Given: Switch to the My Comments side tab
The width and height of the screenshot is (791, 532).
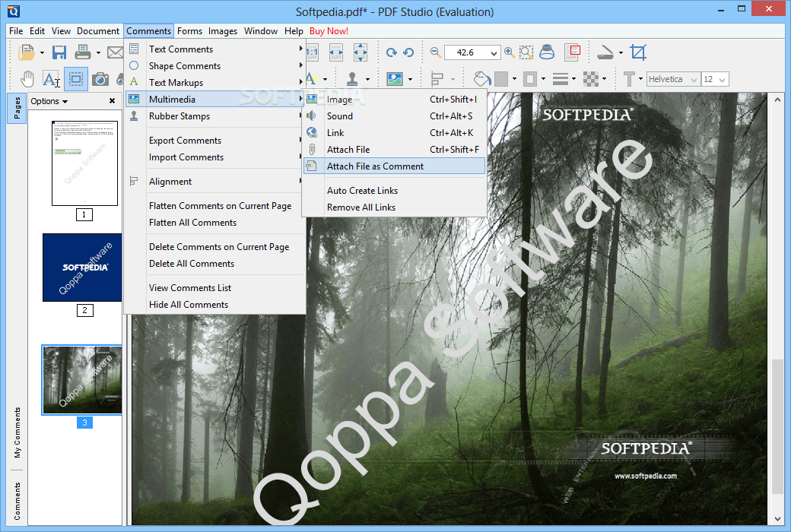Looking at the screenshot, I should pyautogui.click(x=17, y=432).
